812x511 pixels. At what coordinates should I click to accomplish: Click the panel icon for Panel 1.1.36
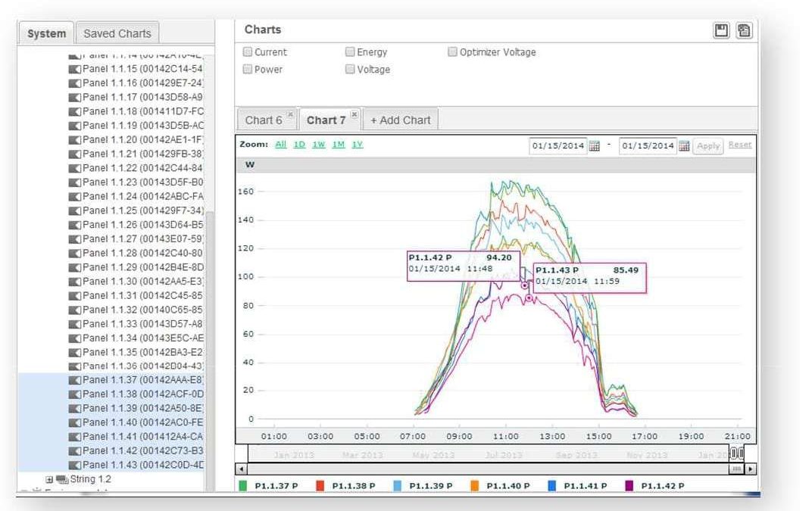coord(74,366)
